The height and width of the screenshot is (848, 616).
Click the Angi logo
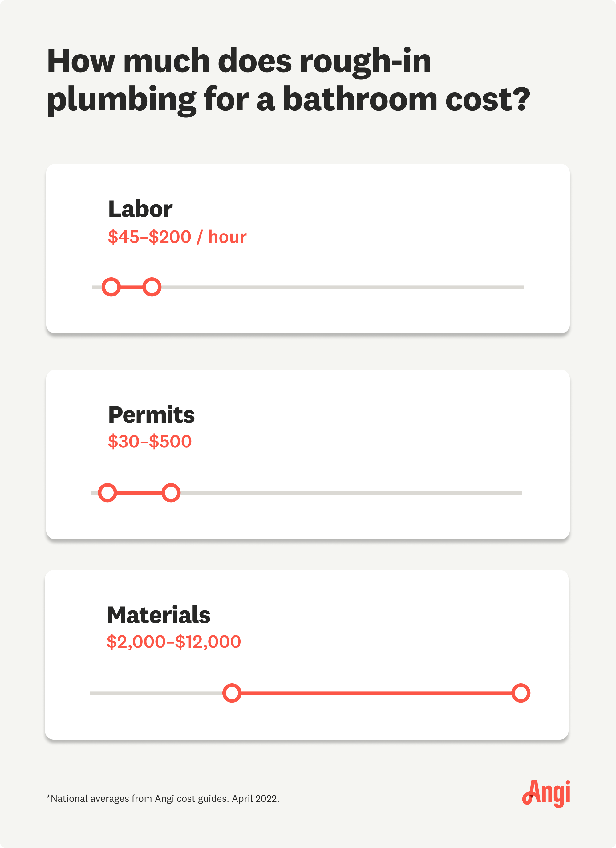point(546,793)
